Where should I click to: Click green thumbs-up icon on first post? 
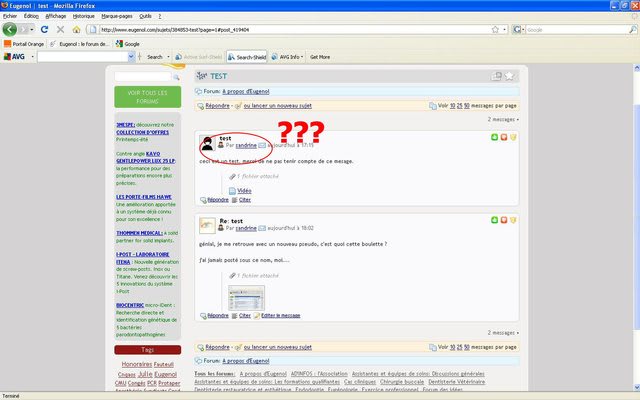[494, 138]
